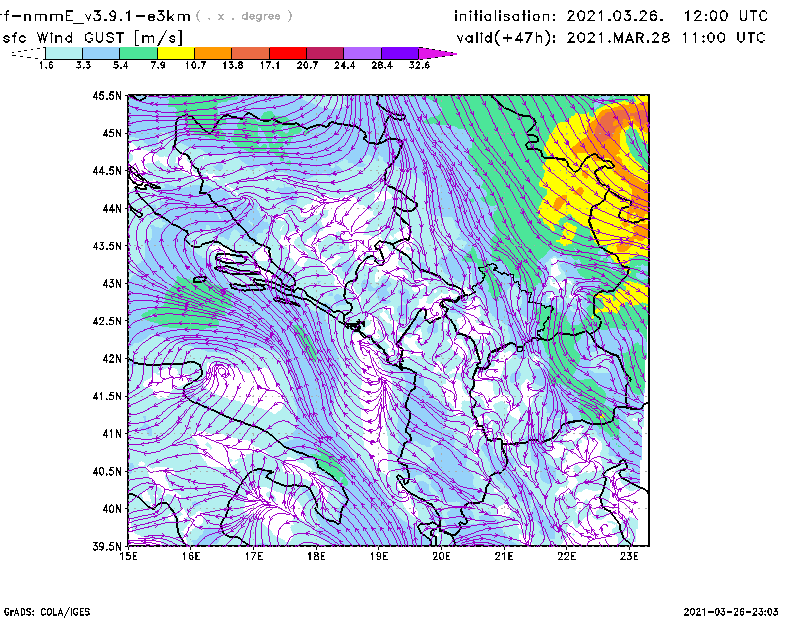
Task: Click the legend value 20.7
Action: 307,65
